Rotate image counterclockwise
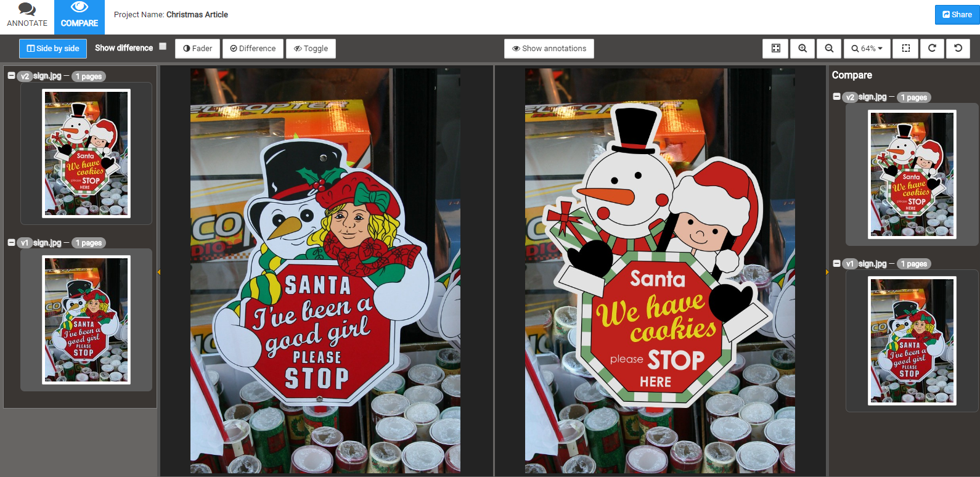This screenshot has height=477, width=980. tap(958, 48)
